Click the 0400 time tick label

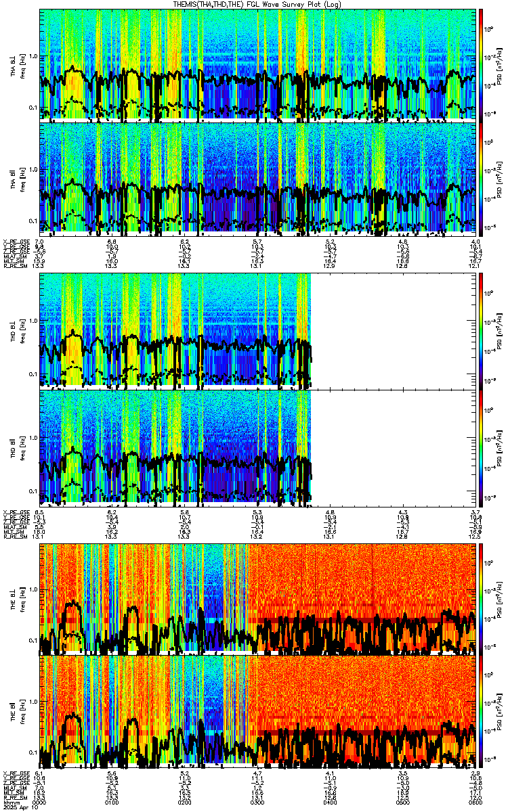(331, 803)
